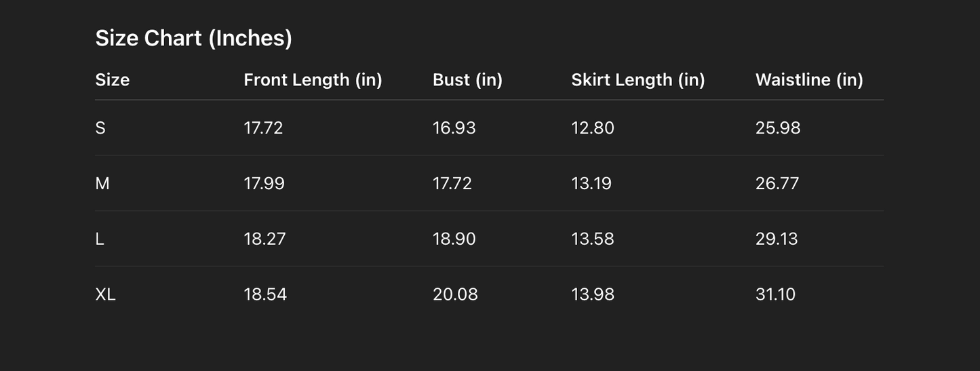The width and height of the screenshot is (980, 371).
Task: Click the size XL row label
Action: (x=105, y=295)
